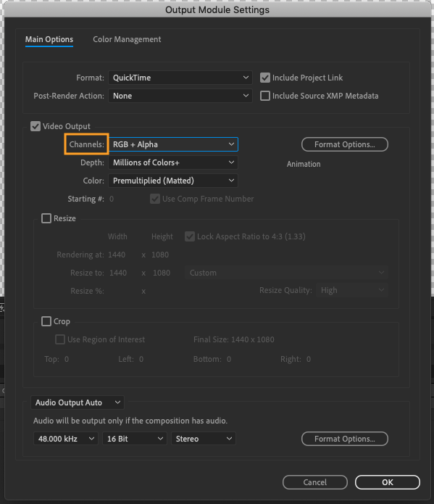Open the Format QuickTime dropdown
434x504 pixels.
[x=180, y=78]
